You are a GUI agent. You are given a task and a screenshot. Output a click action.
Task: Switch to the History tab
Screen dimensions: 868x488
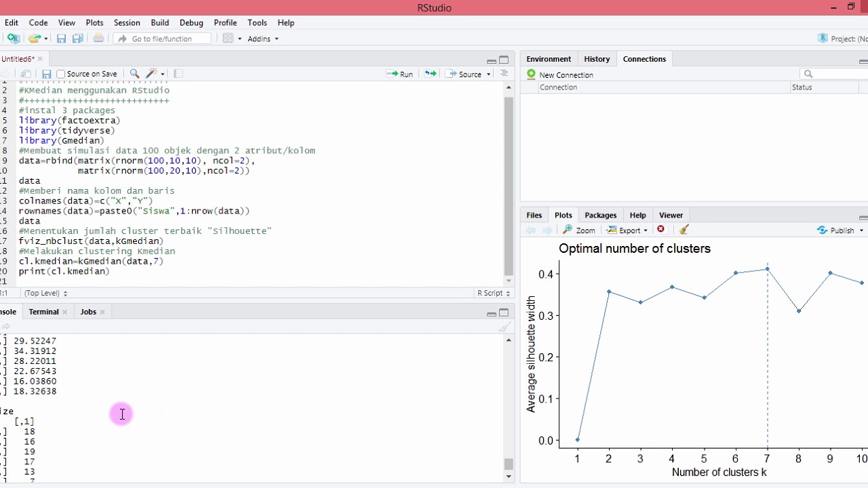[597, 59]
